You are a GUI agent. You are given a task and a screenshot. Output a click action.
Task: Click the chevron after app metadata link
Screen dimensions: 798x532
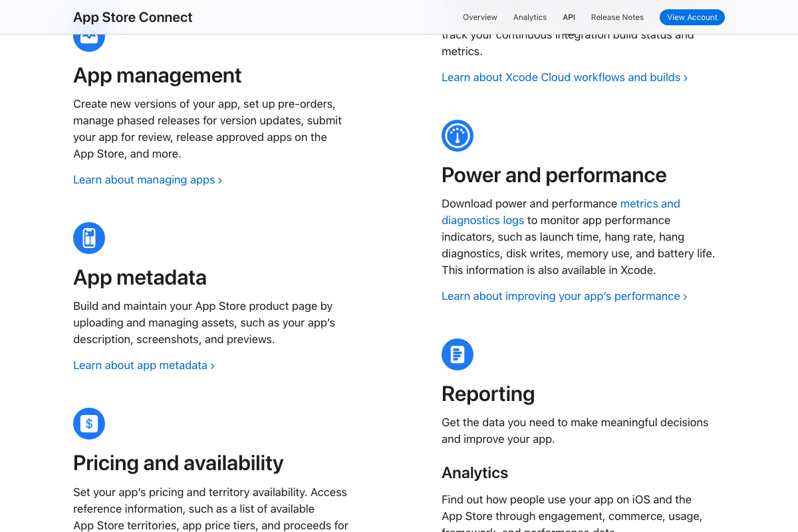tap(212, 365)
